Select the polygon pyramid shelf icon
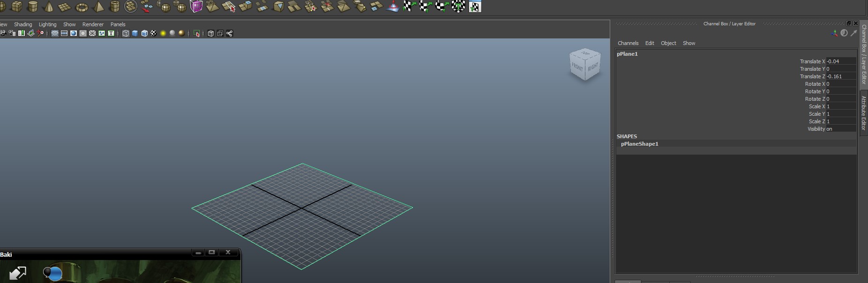The image size is (868, 283). (98, 6)
